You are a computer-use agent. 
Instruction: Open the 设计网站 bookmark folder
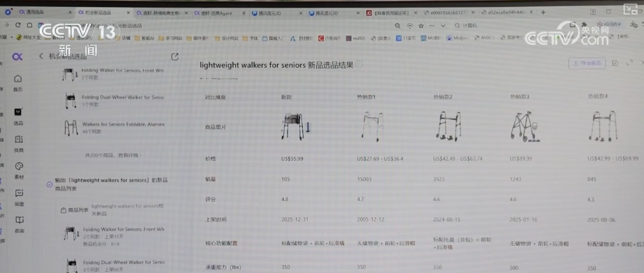226,38
